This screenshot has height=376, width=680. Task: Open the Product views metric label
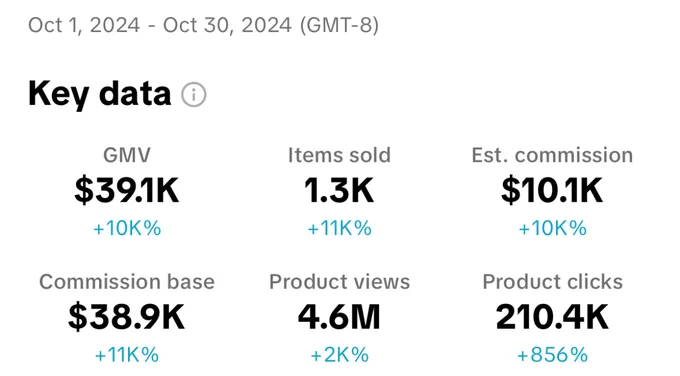point(339,282)
